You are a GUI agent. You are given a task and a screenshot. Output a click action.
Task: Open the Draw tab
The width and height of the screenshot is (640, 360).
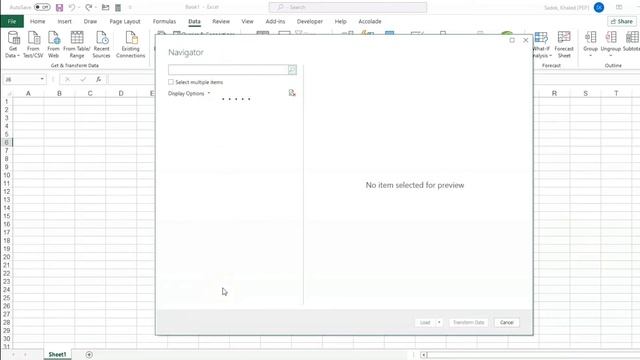90,21
